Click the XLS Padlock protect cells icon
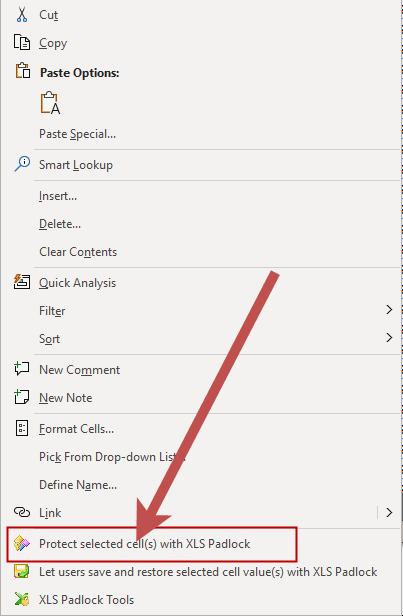 tap(22, 543)
